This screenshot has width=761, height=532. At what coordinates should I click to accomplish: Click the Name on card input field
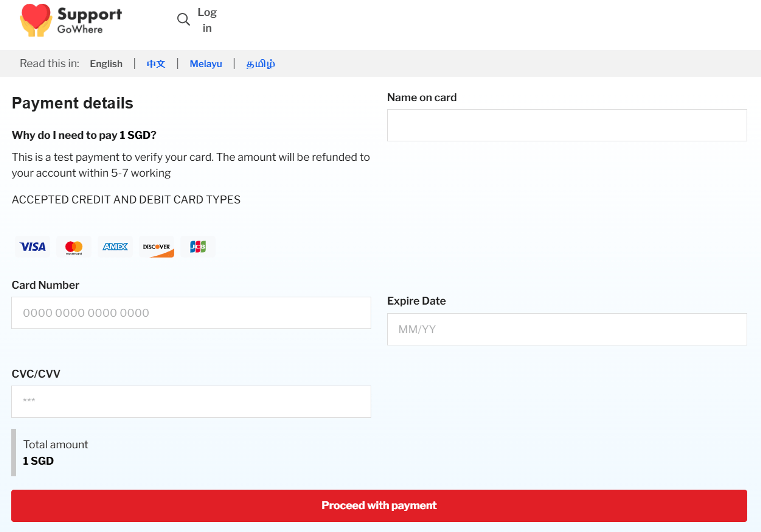point(567,125)
